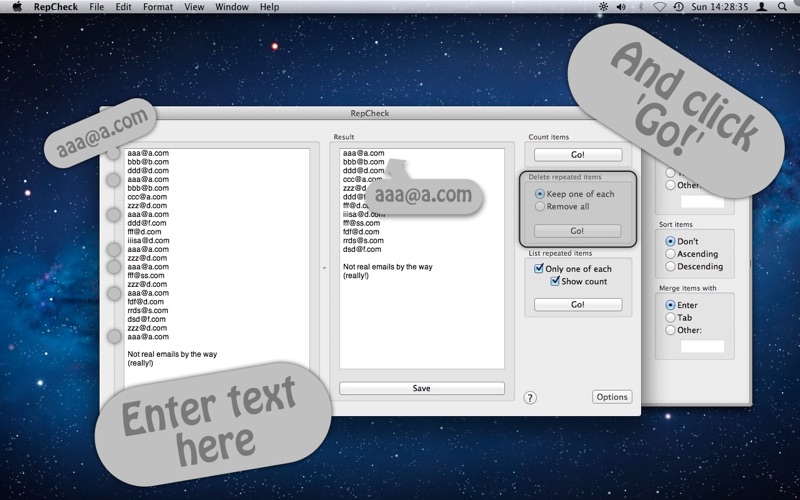
Task: Show the menu bar clock Sun 14:28:35
Action: pos(719,7)
